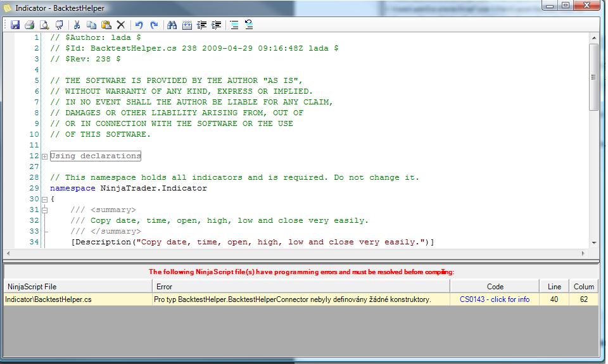The height and width of the screenshot is (364, 608).
Task: Copy selected code with the copy icon
Action: [x=91, y=25]
